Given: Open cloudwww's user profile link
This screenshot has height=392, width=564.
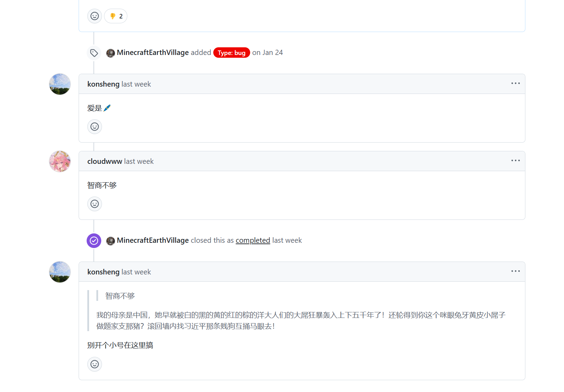Looking at the screenshot, I should [x=104, y=161].
